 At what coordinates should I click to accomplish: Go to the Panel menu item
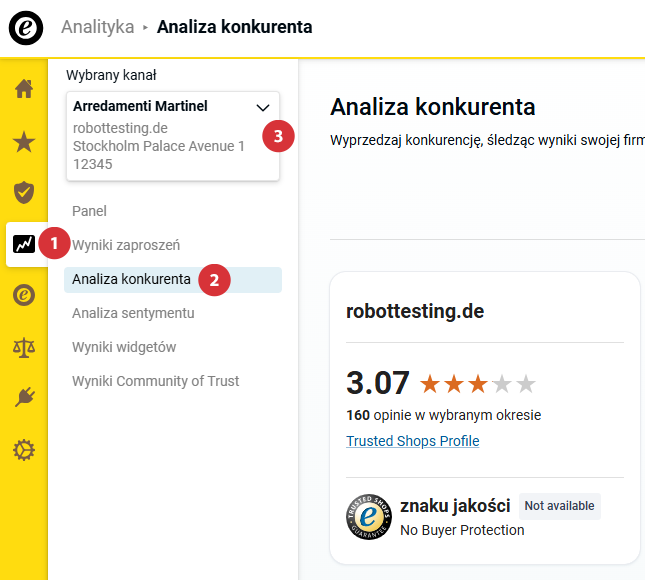click(x=89, y=211)
